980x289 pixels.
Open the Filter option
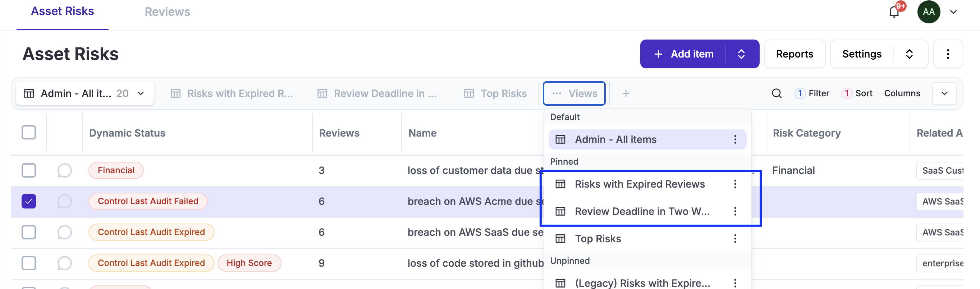[812, 93]
